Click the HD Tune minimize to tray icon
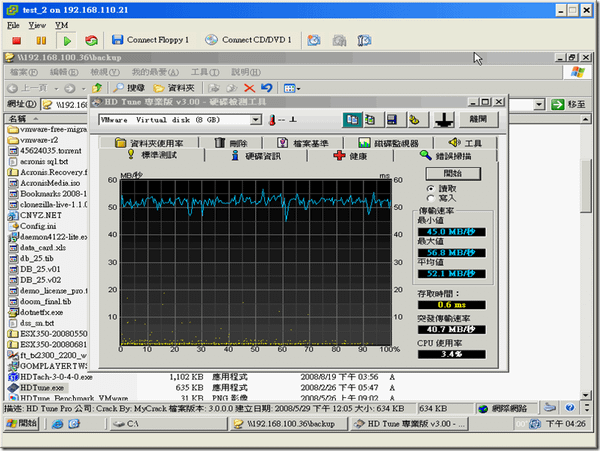600x451 pixels. coord(444,120)
